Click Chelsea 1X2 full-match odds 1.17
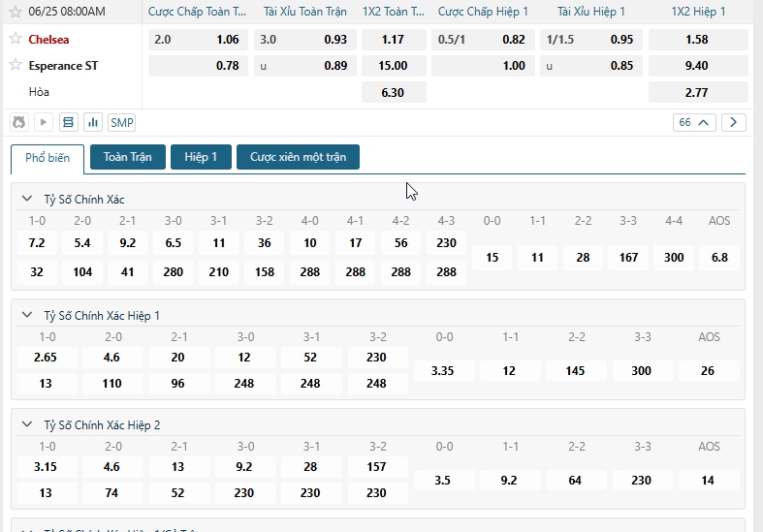Screen dimensions: 763x532 (x=393, y=40)
